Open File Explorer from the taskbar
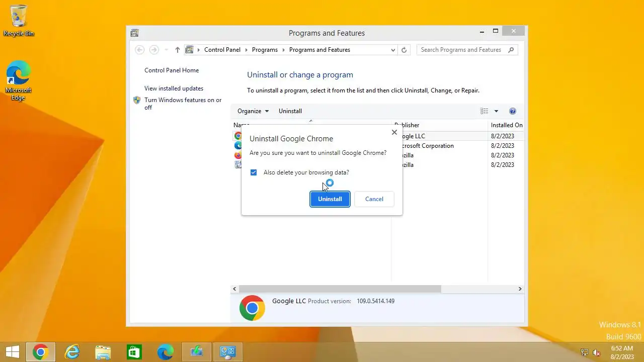This screenshot has width=644, height=362. tap(103, 352)
